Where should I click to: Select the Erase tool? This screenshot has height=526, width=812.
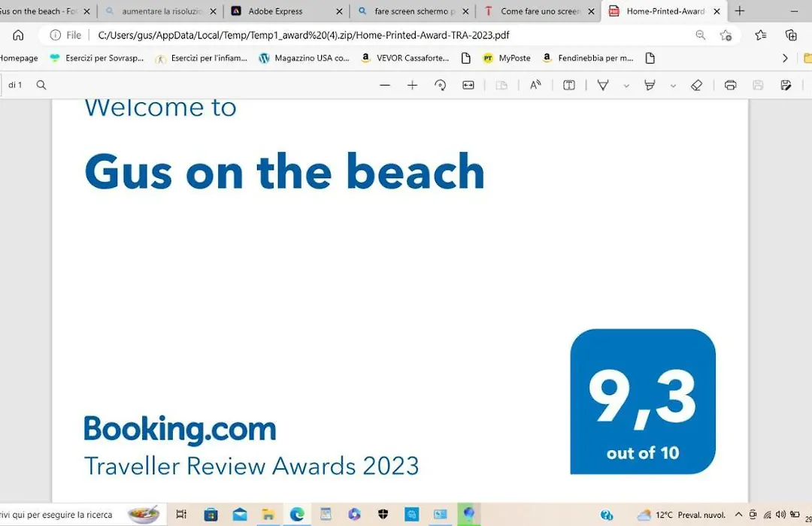coord(696,85)
